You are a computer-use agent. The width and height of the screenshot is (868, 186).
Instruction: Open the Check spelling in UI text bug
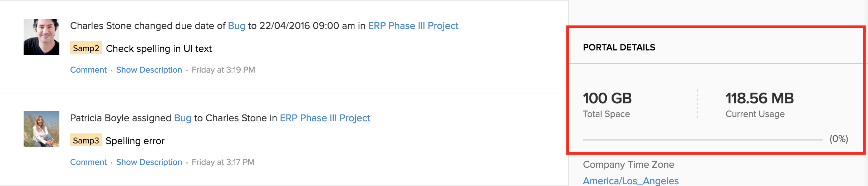[159, 49]
